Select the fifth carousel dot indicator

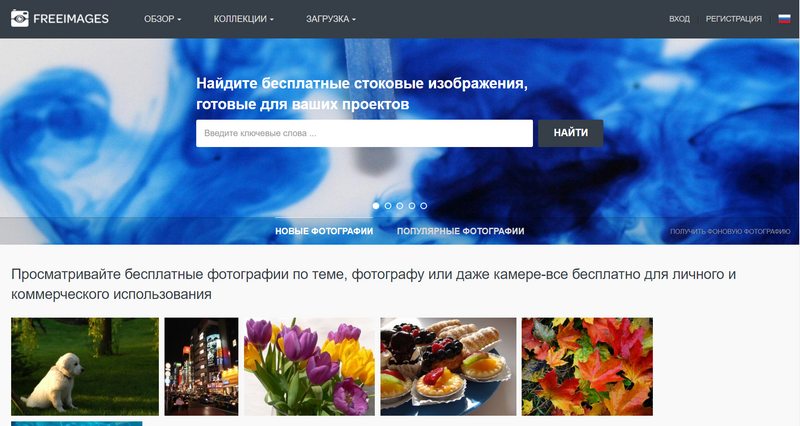(x=423, y=206)
